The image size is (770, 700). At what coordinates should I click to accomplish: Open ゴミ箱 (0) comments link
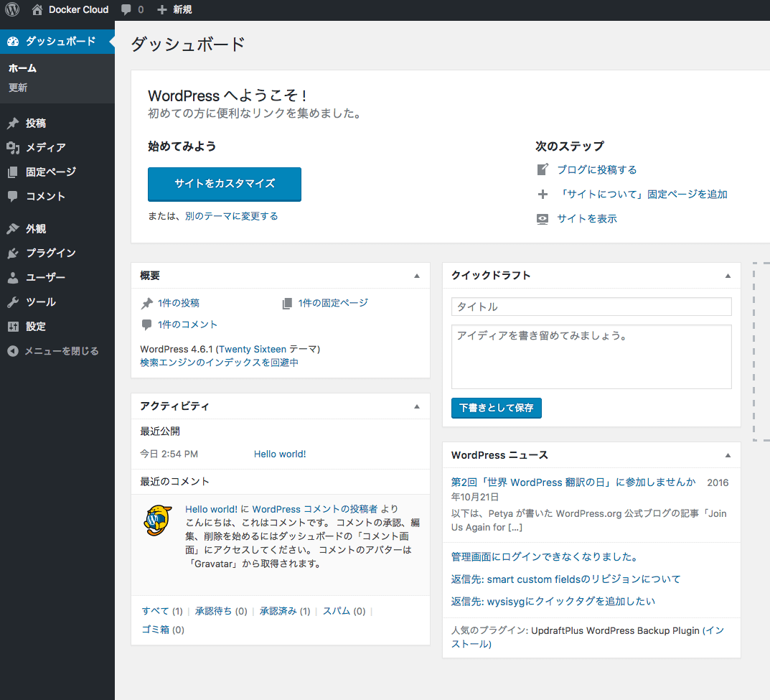point(163,630)
